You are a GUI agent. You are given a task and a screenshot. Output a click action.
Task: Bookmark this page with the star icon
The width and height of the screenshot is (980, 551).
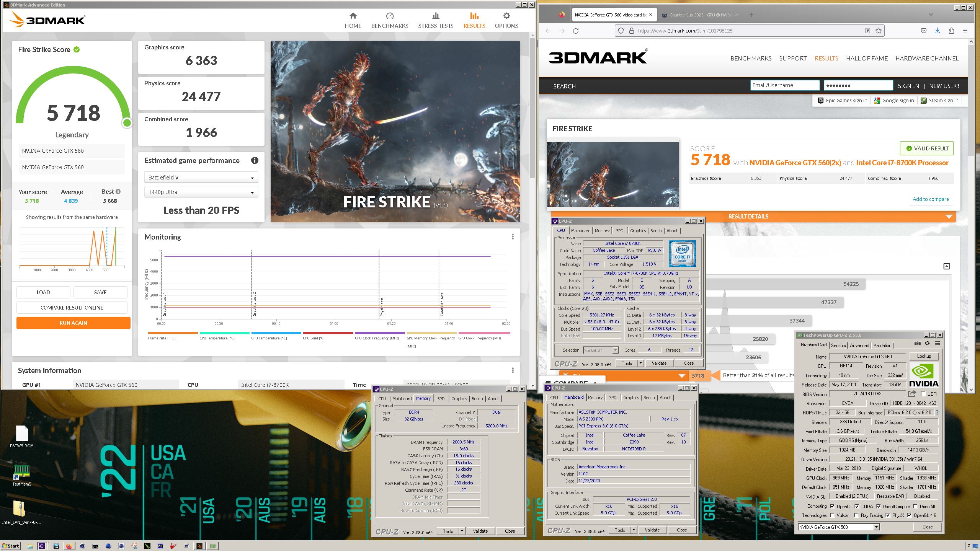[x=879, y=31]
